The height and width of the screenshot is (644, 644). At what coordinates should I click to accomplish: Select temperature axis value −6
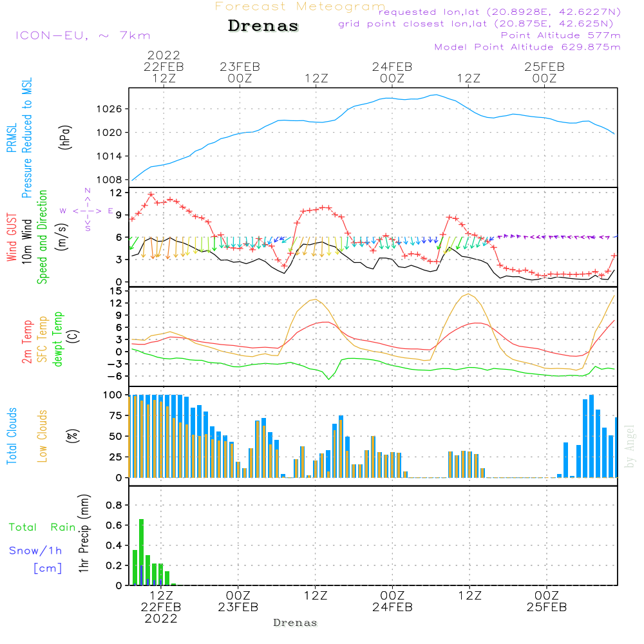[113, 376]
